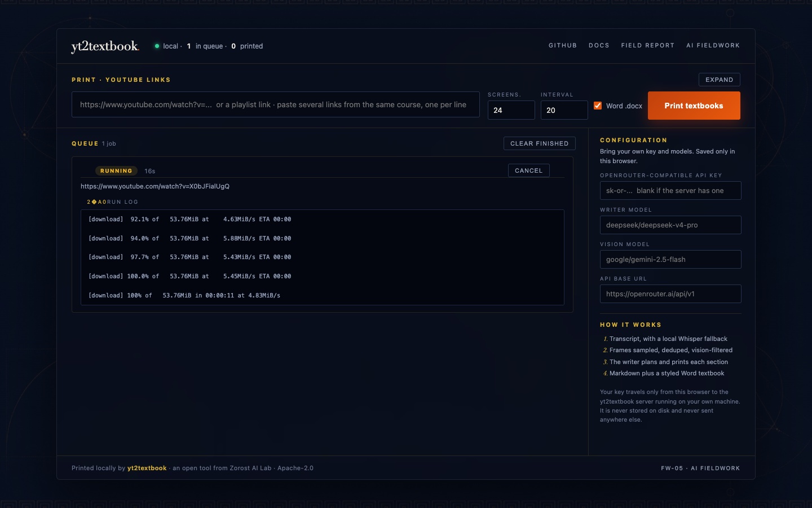Click the log line 'in 00:00:11 at 4.83MiB/s'

click(184, 295)
